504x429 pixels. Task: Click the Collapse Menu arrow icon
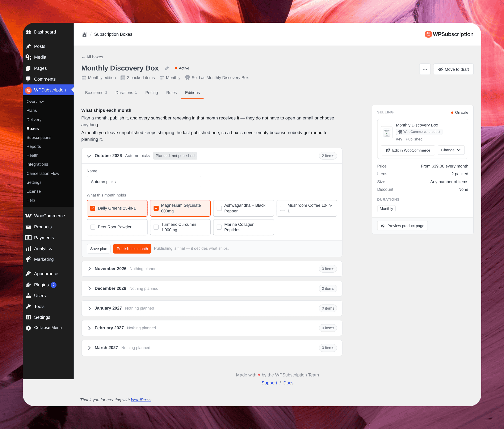(x=29, y=328)
